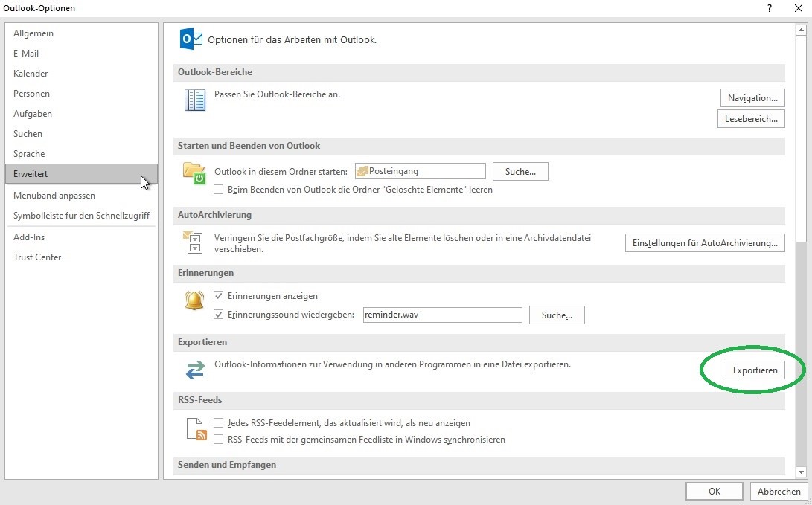This screenshot has width=812, height=505.
Task: Cancel the dialog with Abbrechen
Action: click(x=779, y=492)
